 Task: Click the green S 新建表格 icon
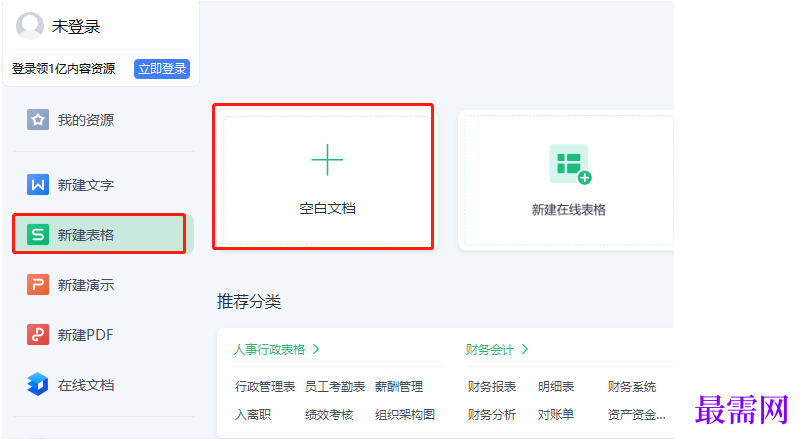pos(38,235)
